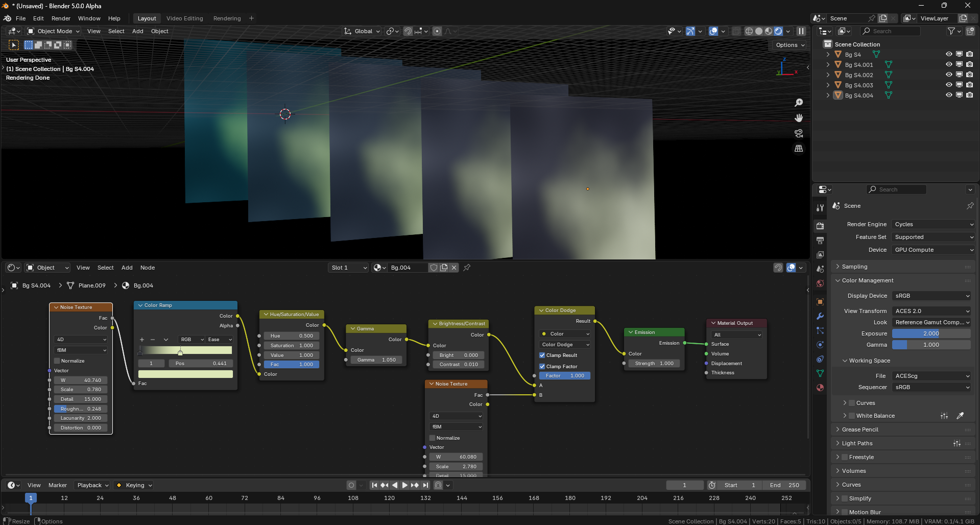The height and width of the screenshot is (525, 980).
Task: Click the White Balance eyedropper icon
Action: tap(960, 416)
